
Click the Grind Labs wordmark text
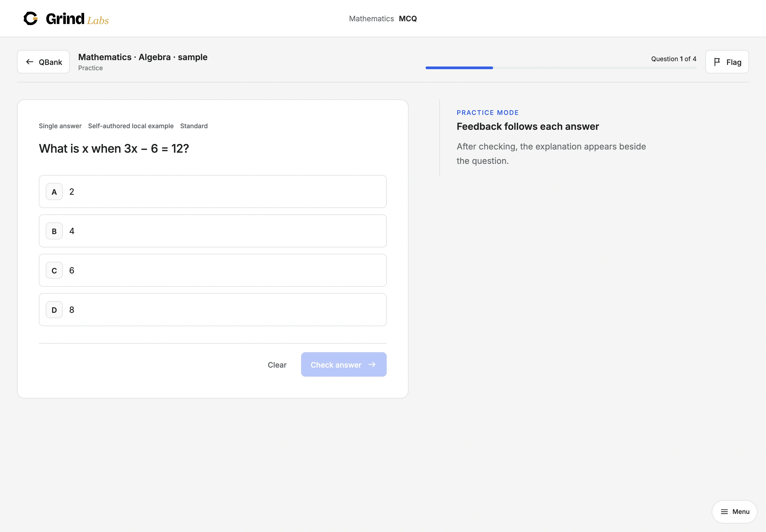[x=77, y=19]
